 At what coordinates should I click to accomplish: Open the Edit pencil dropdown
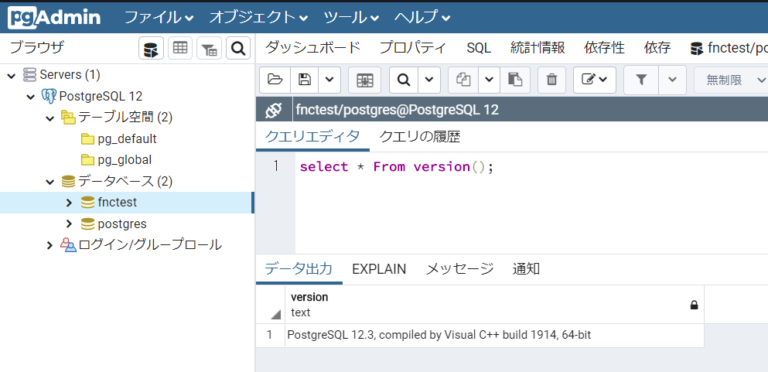[595, 80]
